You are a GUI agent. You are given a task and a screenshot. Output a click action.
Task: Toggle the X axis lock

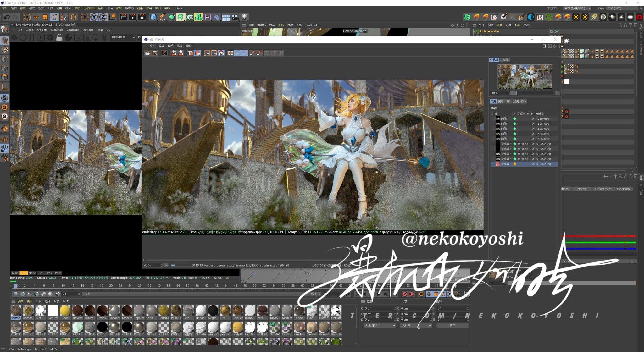(x=85, y=17)
